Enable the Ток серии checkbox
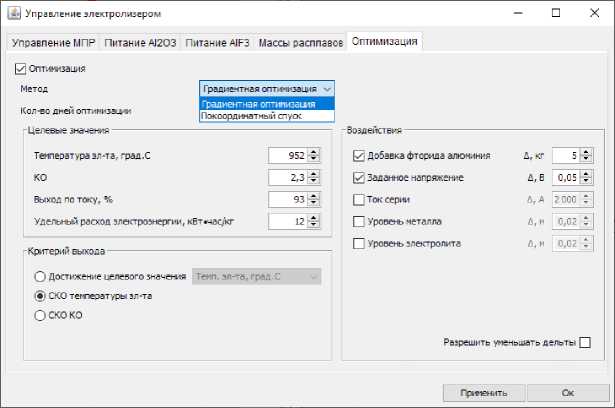 click(x=359, y=200)
